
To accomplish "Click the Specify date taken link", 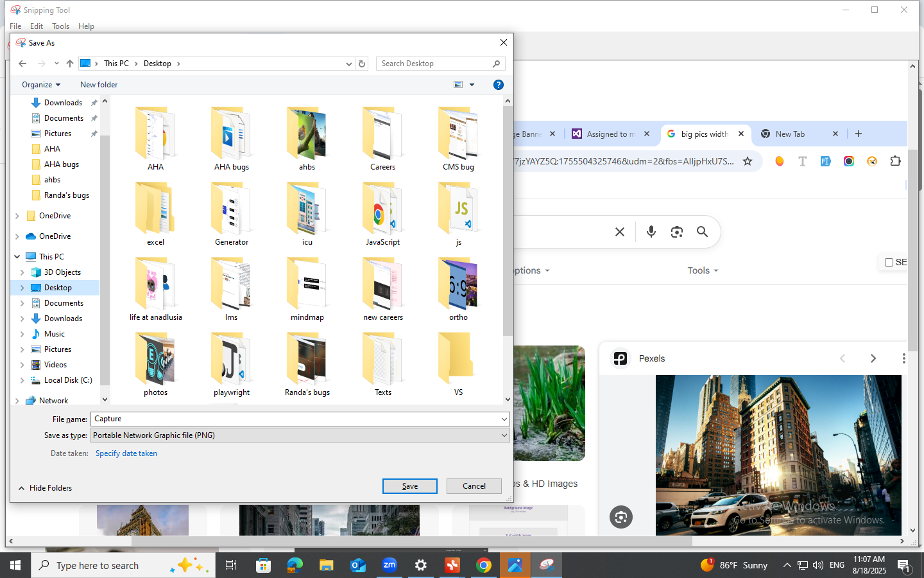I will click(126, 453).
